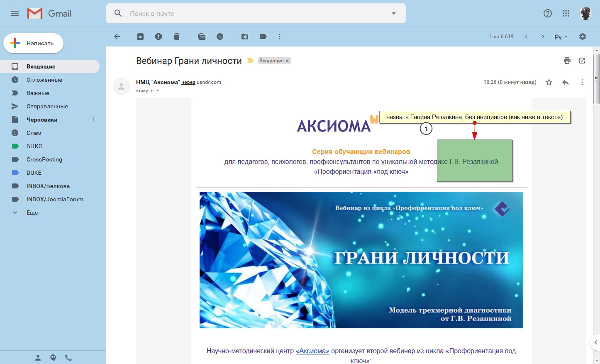Go to the older email arrow

click(x=543, y=37)
